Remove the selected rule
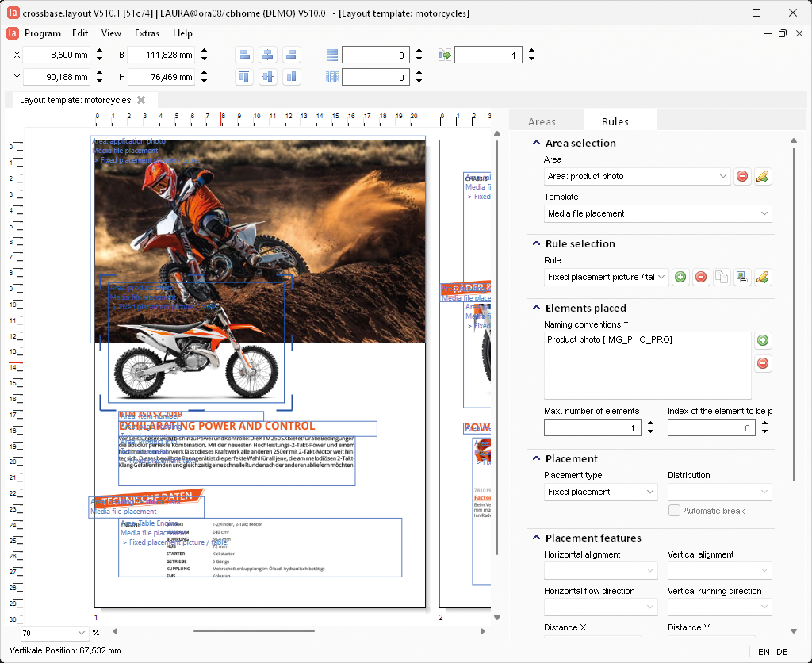Viewport: 812px width, 663px height. pyautogui.click(x=701, y=277)
